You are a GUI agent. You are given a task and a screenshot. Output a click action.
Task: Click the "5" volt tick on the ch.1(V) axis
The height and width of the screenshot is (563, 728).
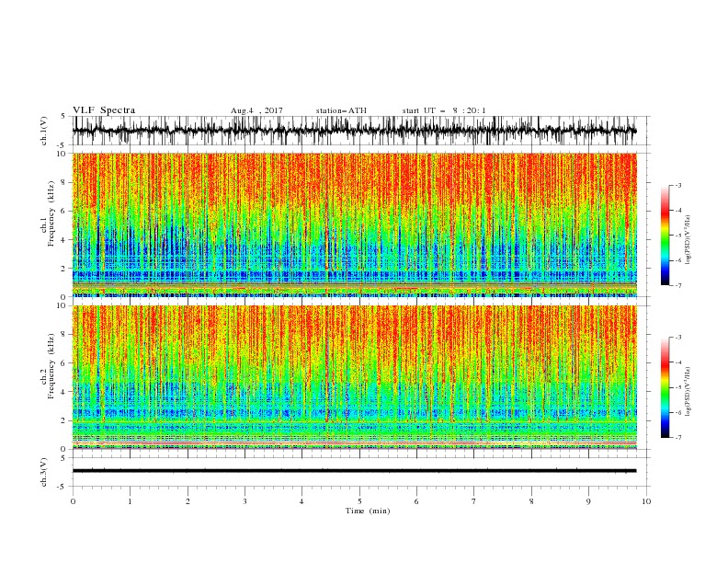tap(64, 117)
